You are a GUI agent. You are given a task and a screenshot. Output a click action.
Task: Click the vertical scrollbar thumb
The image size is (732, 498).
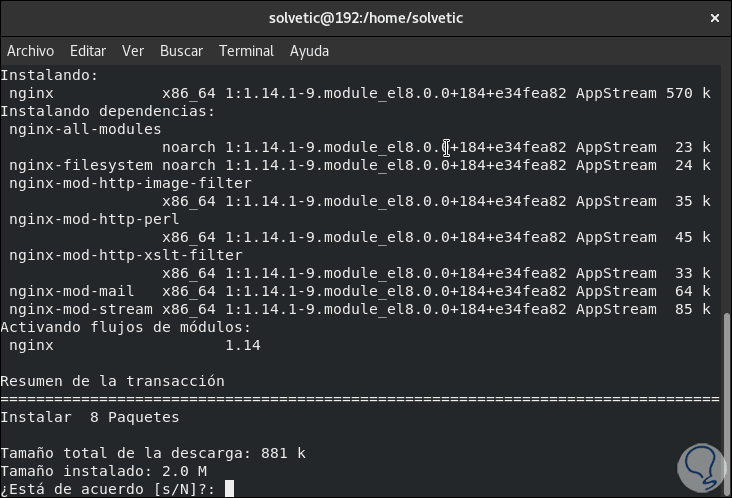pyautogui.click(x=726, y=402)
